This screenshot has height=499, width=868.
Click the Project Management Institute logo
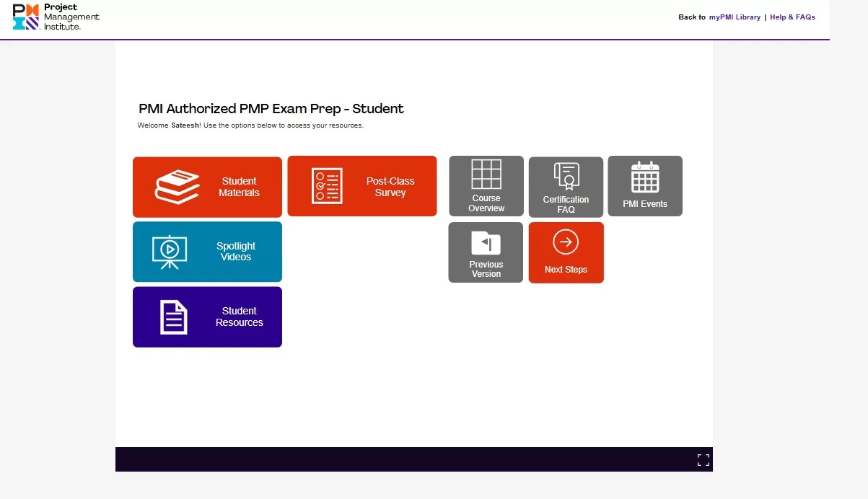[56, 17]
